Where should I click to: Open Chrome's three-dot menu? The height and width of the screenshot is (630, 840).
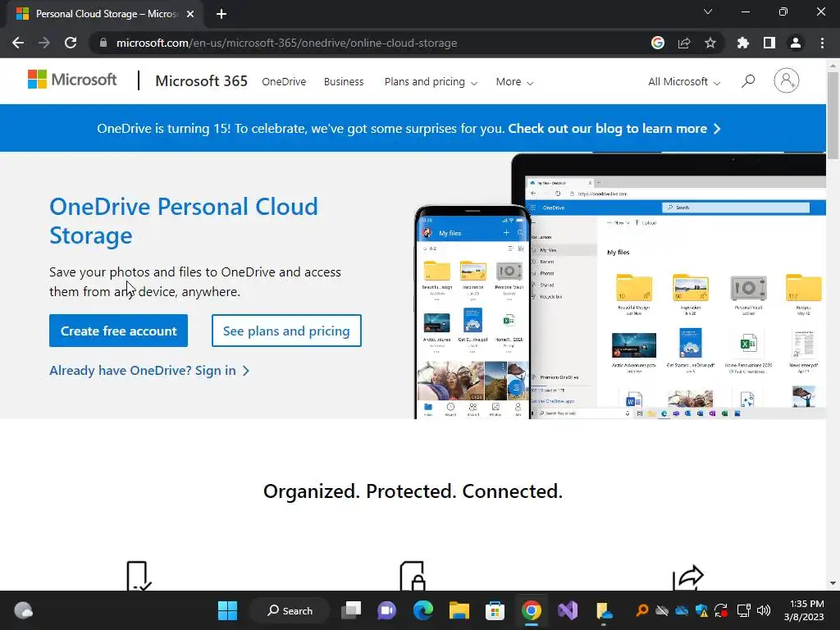pyautogui.click(x=822, y=43)
